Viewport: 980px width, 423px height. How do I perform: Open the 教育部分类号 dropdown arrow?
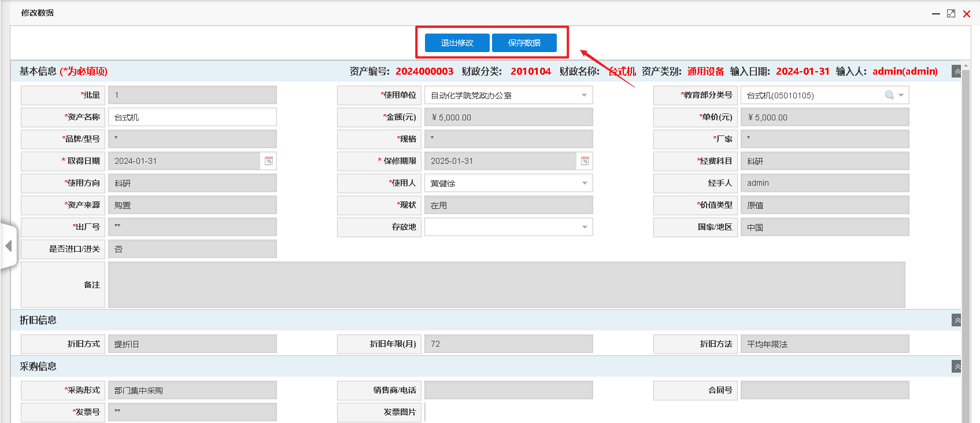pos(901,95)
